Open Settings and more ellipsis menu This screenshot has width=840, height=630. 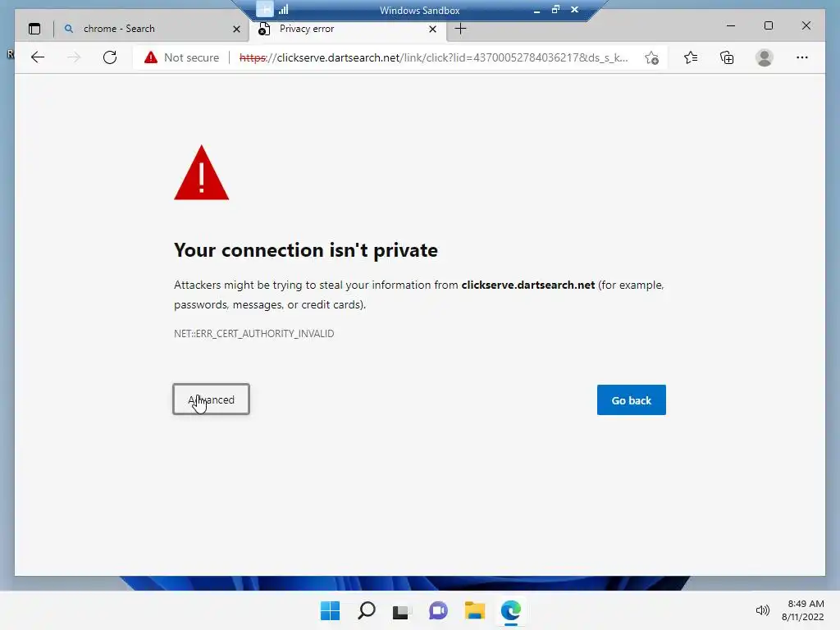[x=802, y=57]
